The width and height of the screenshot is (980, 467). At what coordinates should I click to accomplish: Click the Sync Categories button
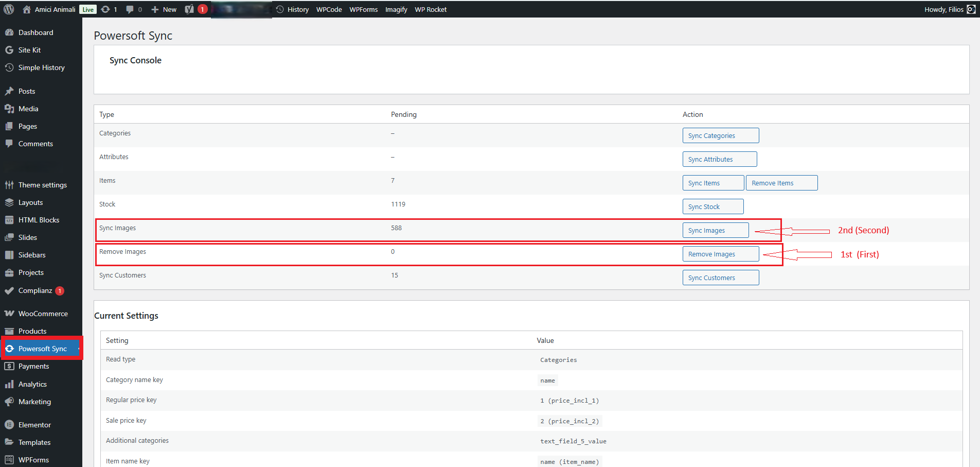coord(720,135)
